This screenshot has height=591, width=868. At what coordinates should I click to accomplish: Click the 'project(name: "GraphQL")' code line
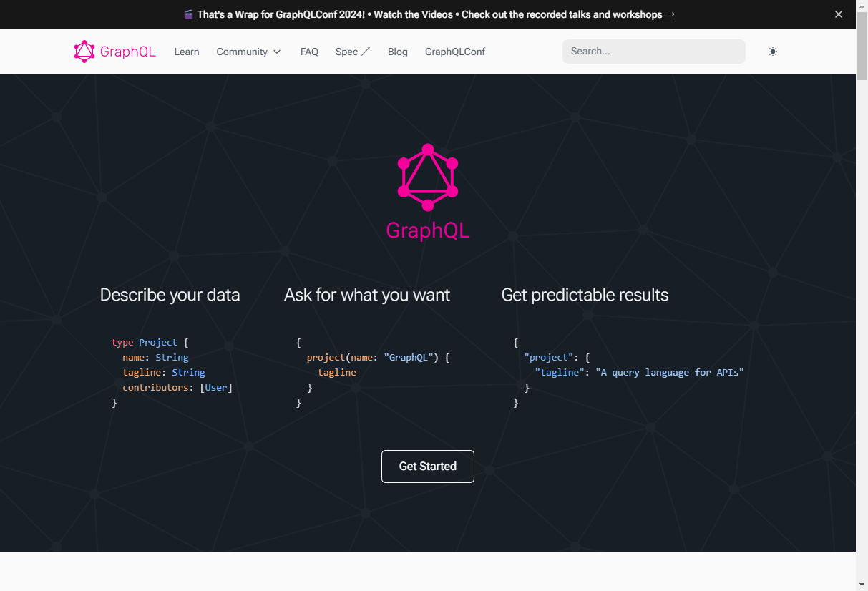pyautogui.click(x=378, y=358)
